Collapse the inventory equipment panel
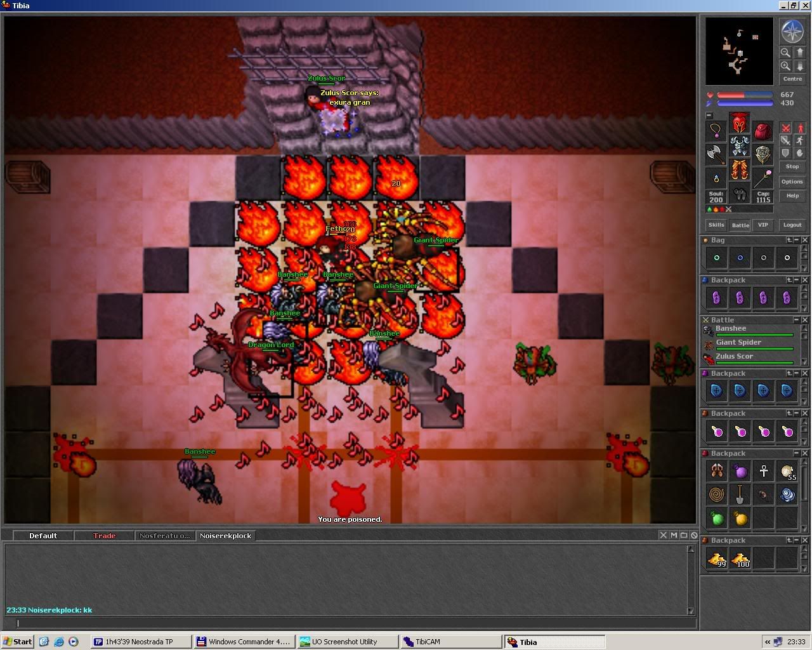The image size is (812, 650). 709,116
